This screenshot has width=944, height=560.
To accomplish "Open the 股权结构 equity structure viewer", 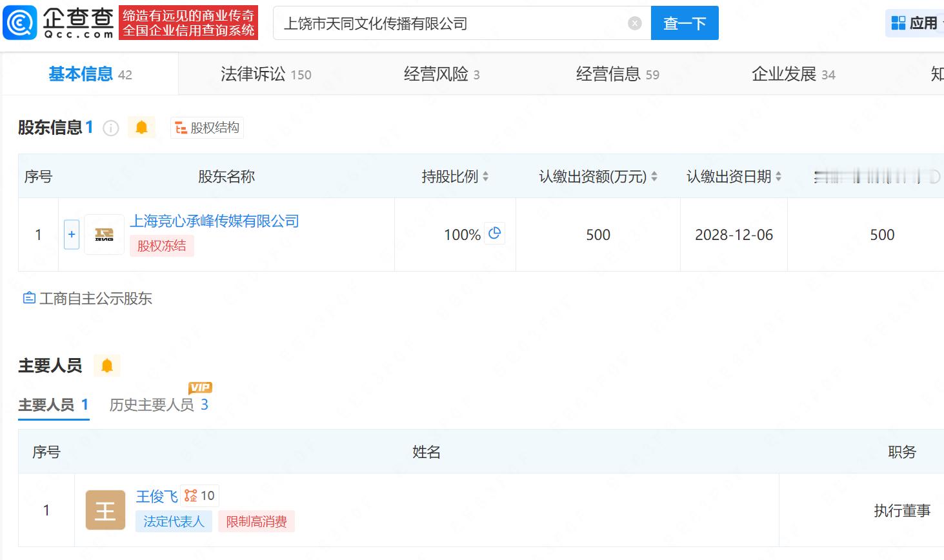I will point(206,127).
